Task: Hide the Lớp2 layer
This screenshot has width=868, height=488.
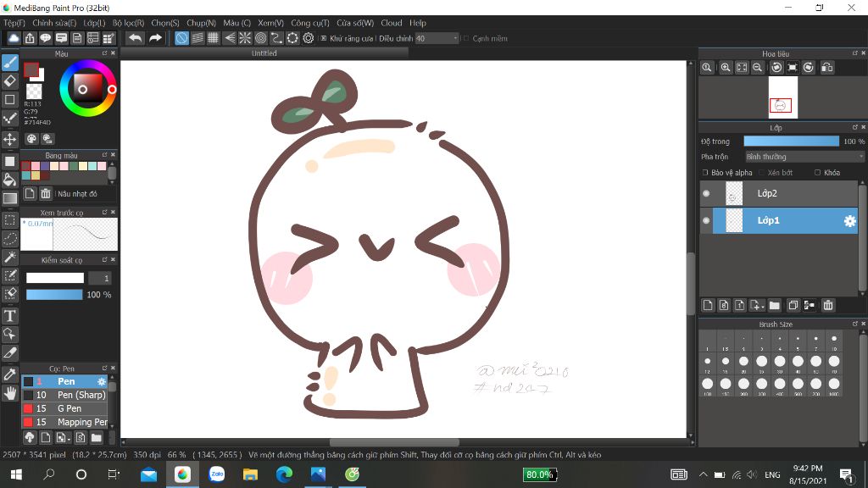Action: [706, 193]
